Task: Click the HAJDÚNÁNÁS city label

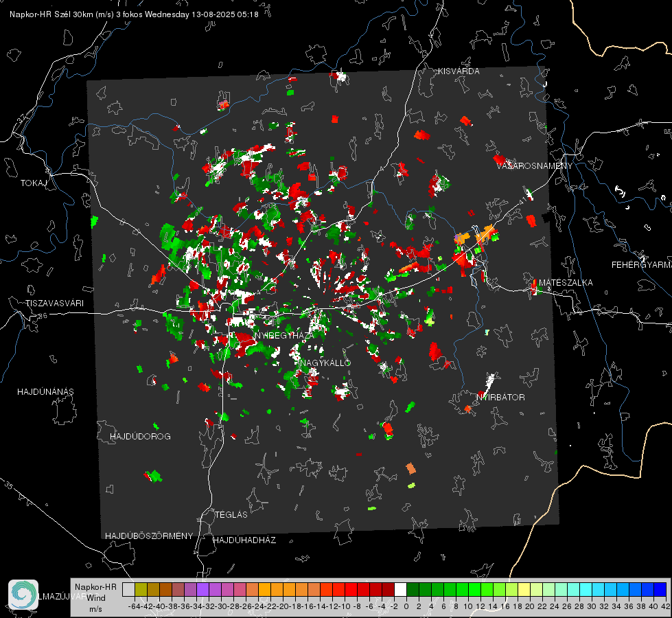Action: coord(45,392)
